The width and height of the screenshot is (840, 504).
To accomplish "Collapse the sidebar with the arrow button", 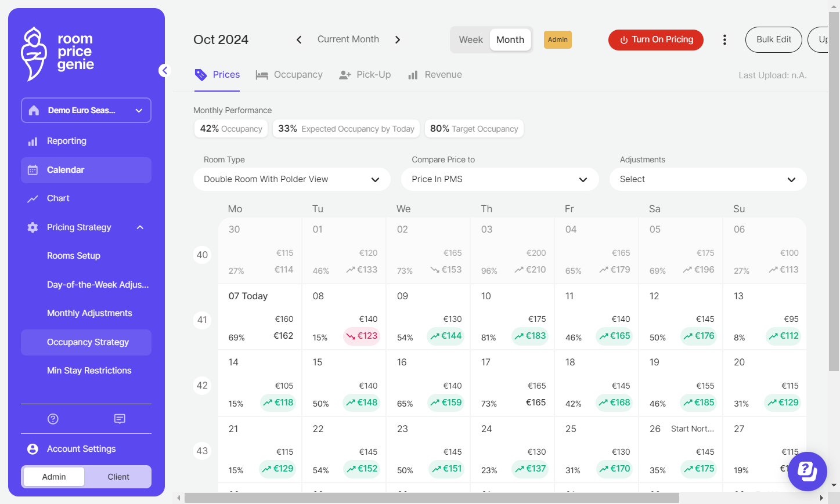I will point(165,70).
